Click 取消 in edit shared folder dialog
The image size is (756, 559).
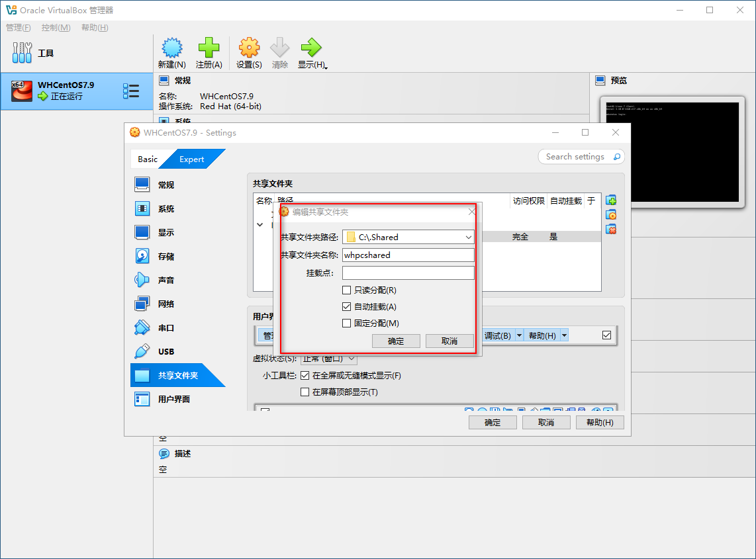tap(449, 341)
